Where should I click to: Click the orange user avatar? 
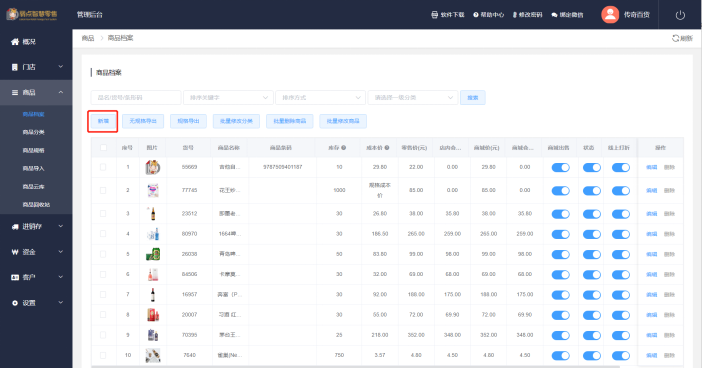(x=610, y=15)
